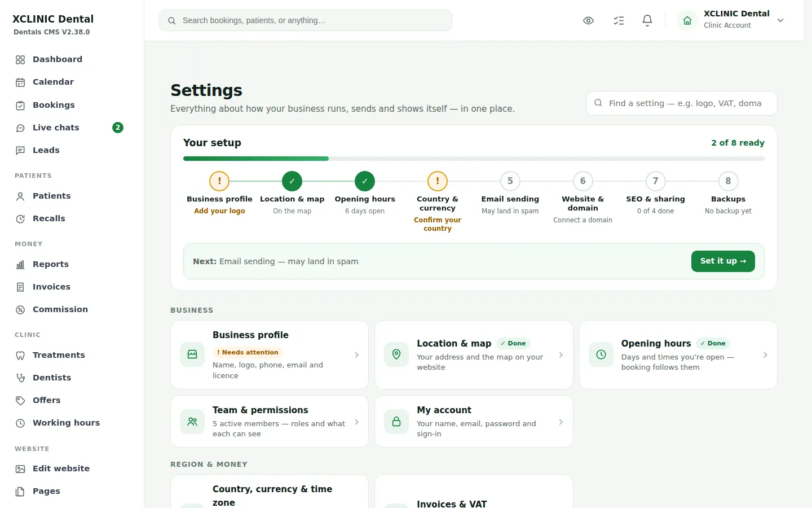
Task: Open My account card chevron
Action: [x=561, y=422]
